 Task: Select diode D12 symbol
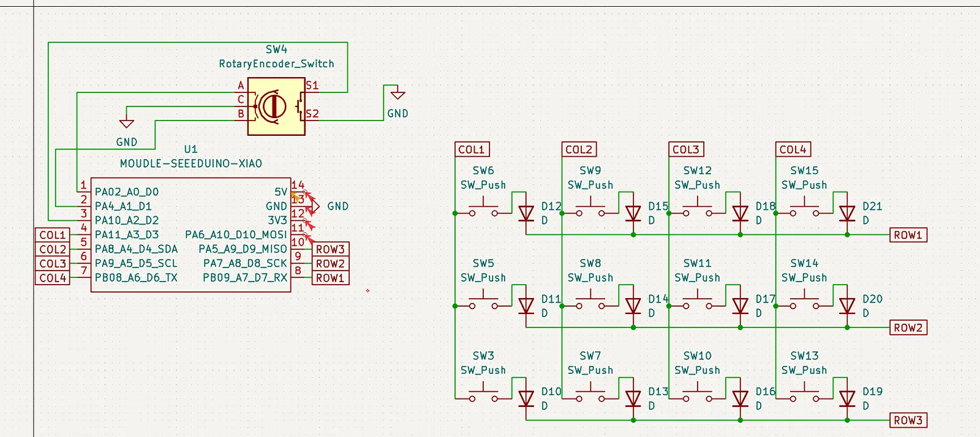tap(526, 213)
